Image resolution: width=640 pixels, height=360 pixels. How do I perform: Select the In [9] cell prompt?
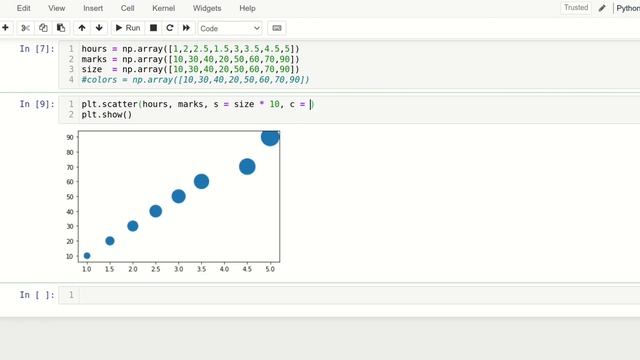tap(37, 104)
